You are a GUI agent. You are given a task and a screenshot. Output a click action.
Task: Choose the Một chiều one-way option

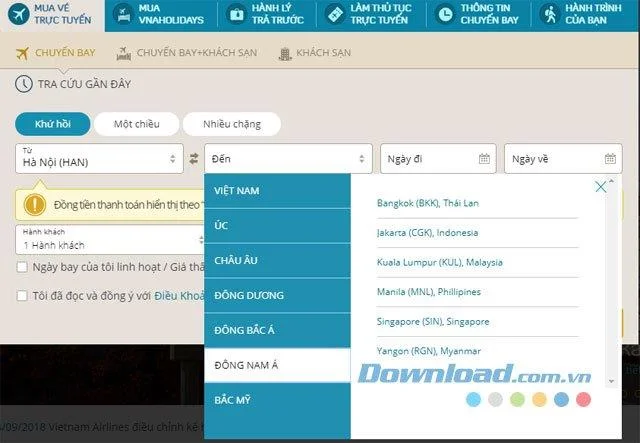click(137, 124)
